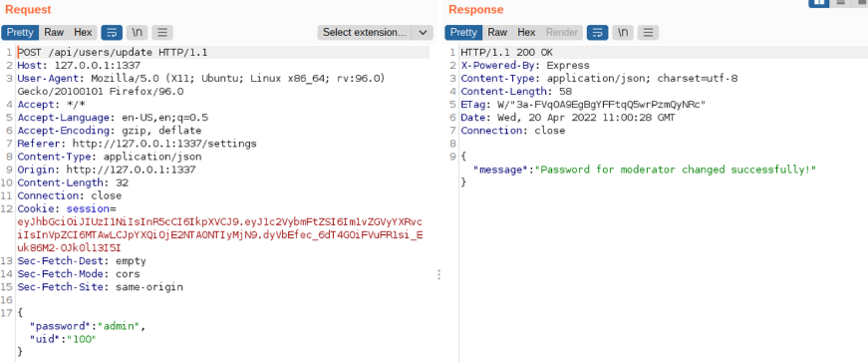868x362 pixels.
Task: Open the Response panel hamburger options menu
Action: pyautogui.click(x=648, y=33)
